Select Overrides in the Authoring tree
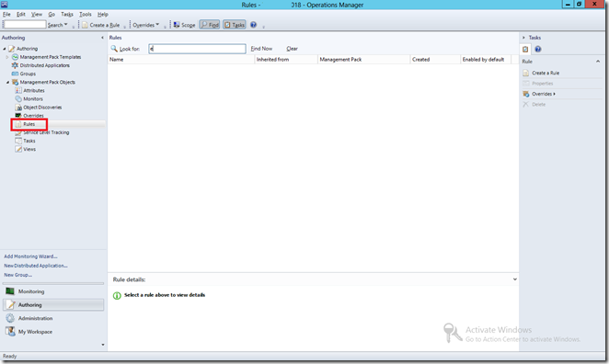Screen dimensions: 609x364 33,116
